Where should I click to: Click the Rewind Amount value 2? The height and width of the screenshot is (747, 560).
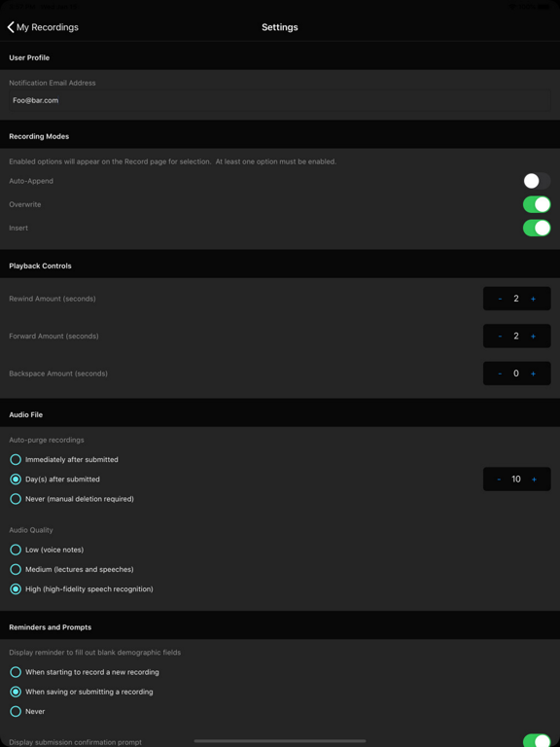click(516, 299)
